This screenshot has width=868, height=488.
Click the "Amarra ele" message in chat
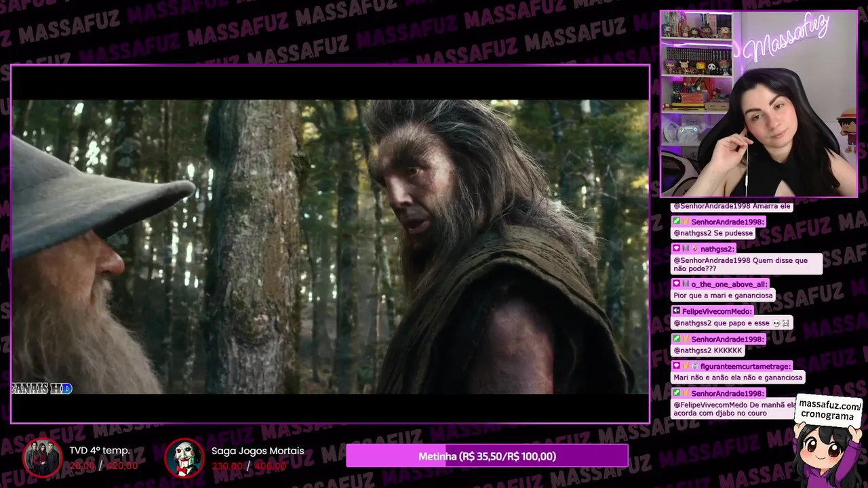click(x=732, y=206)
